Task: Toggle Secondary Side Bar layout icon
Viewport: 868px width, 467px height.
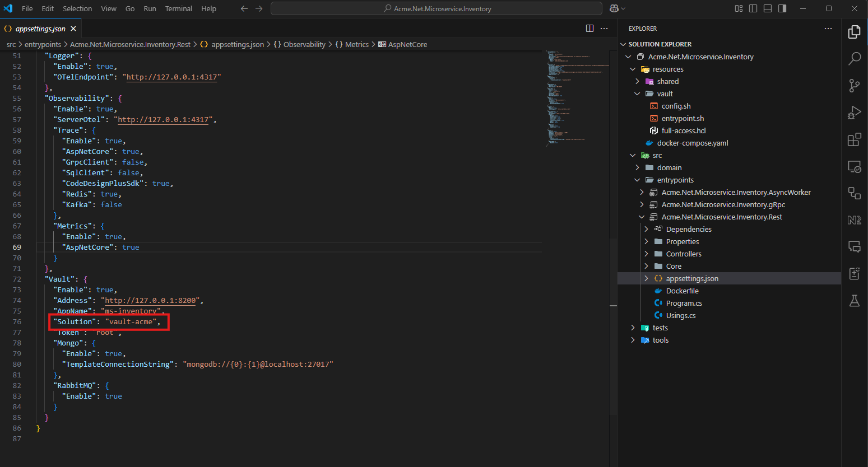Action: 782,8
